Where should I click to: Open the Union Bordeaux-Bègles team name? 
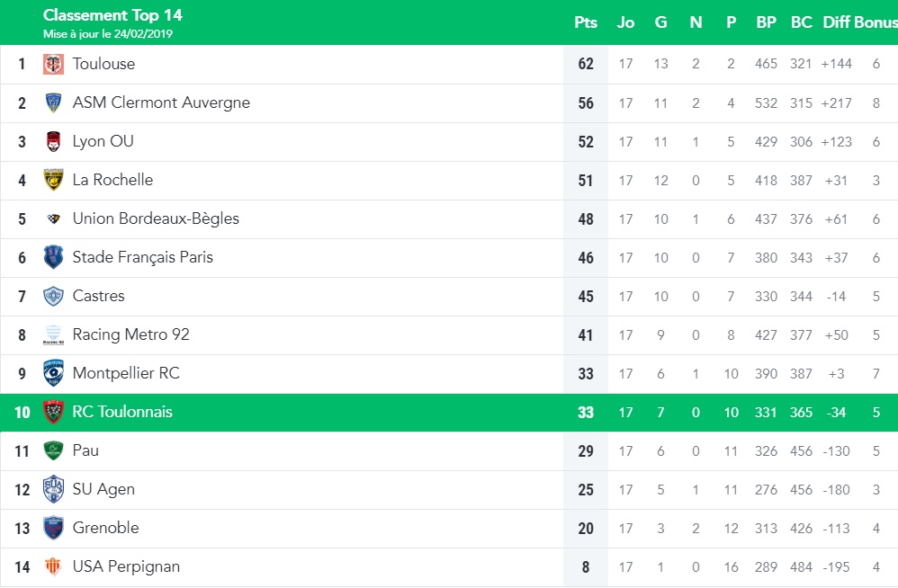coord(156,219)
